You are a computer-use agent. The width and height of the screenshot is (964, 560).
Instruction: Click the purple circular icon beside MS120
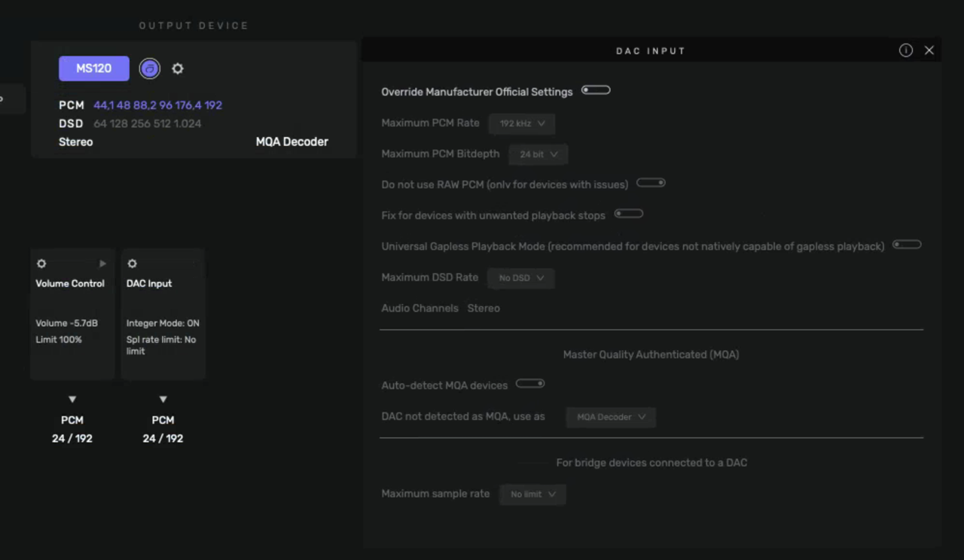pyautogui.click(x=150, y=69)
